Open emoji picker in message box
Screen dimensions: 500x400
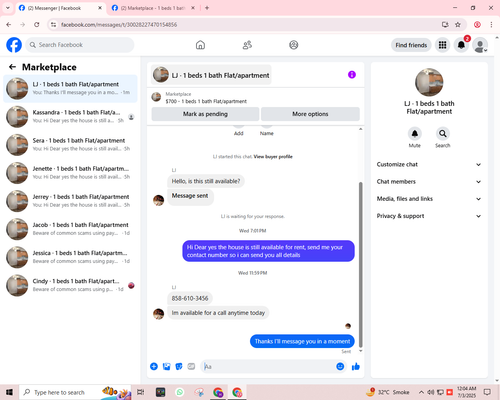point(340,367)
